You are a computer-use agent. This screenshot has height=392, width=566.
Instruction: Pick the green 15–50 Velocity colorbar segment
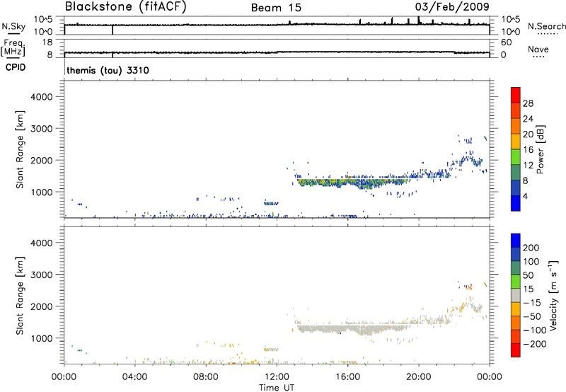pyautogui.click(x=516, y=282)
